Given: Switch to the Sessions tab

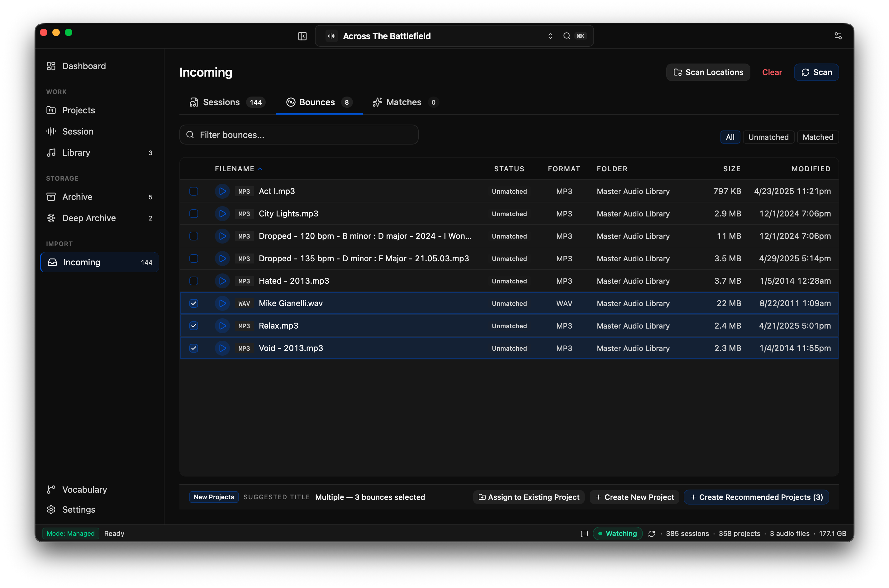Looking at the screenshot, I should click(228, 102).
